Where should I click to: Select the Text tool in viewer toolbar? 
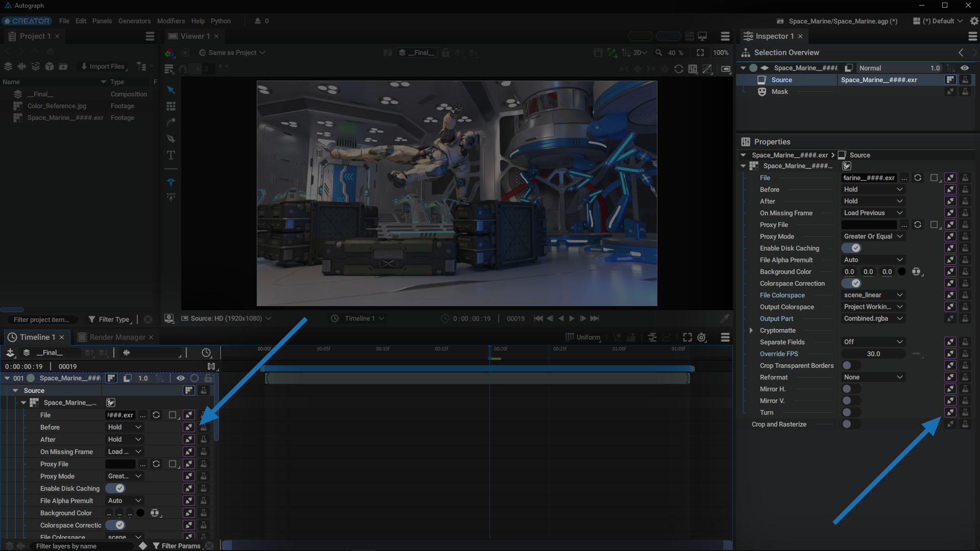[171, 155]
